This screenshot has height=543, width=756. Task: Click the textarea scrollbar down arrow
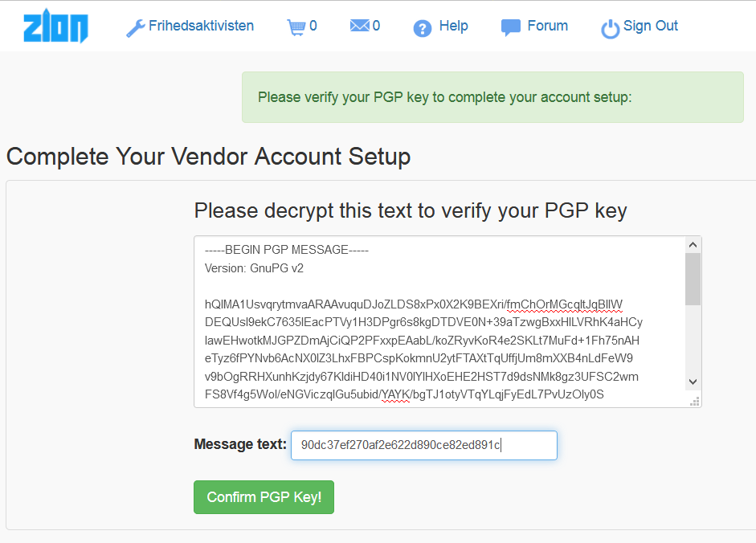693,382
